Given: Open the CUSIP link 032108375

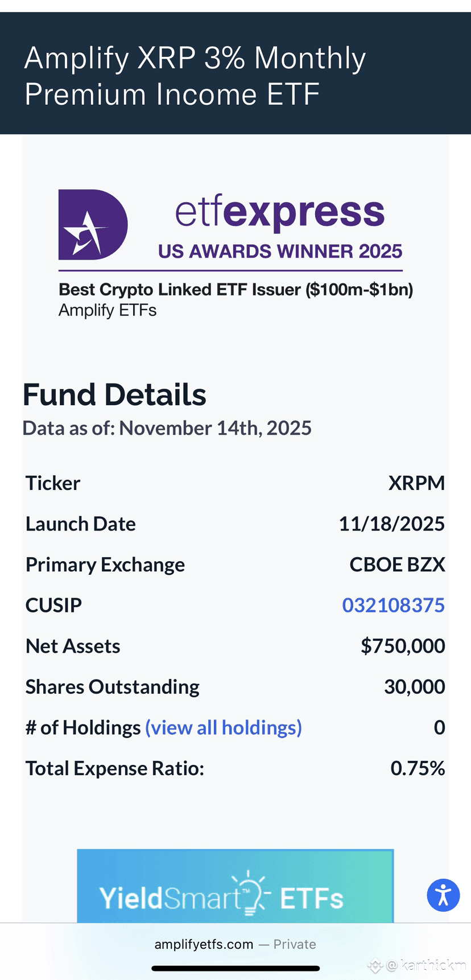Looking at the screenshot, I should pos(393,605).
